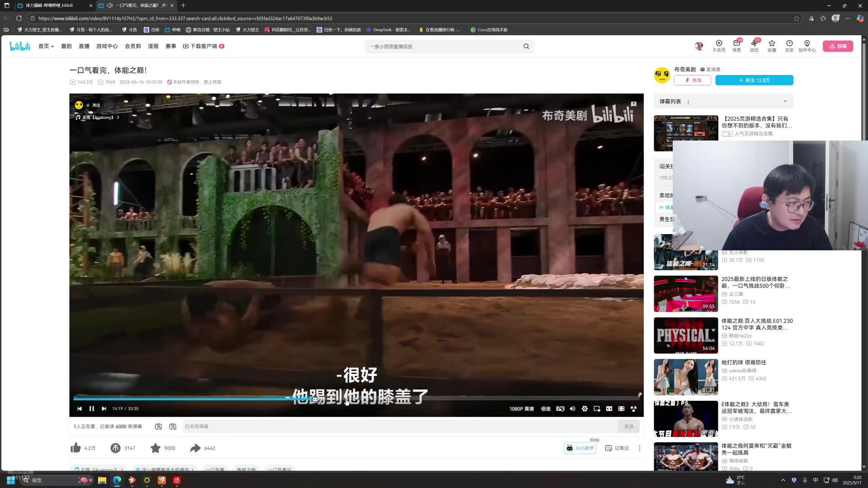The image size is (868, 488).
Task: Open the 游戏中心 menu item
Action: pos(107,46)
